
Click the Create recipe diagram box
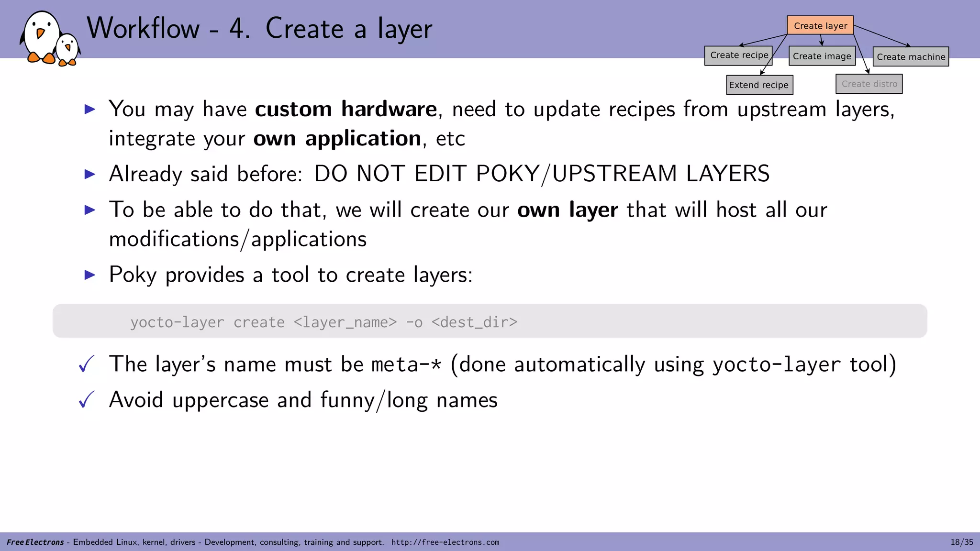click(739, 55)
